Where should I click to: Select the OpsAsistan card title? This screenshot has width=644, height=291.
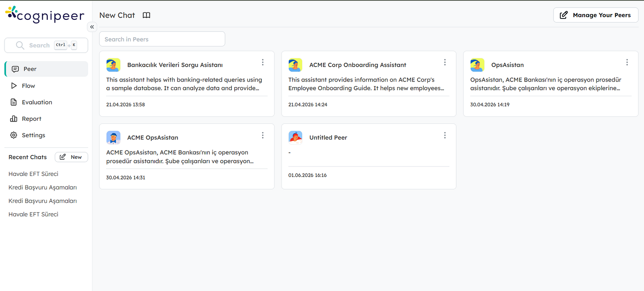click(508, 65)
